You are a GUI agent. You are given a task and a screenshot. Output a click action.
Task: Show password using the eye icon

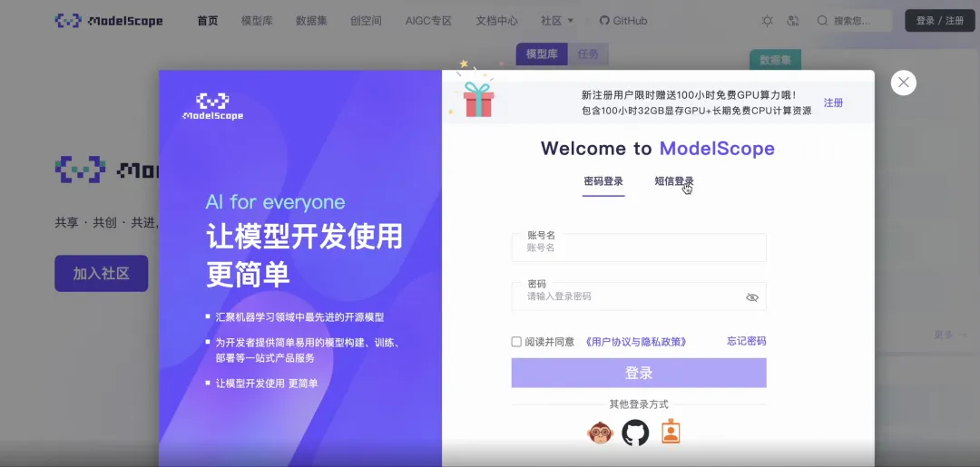(x=752, y=297)
